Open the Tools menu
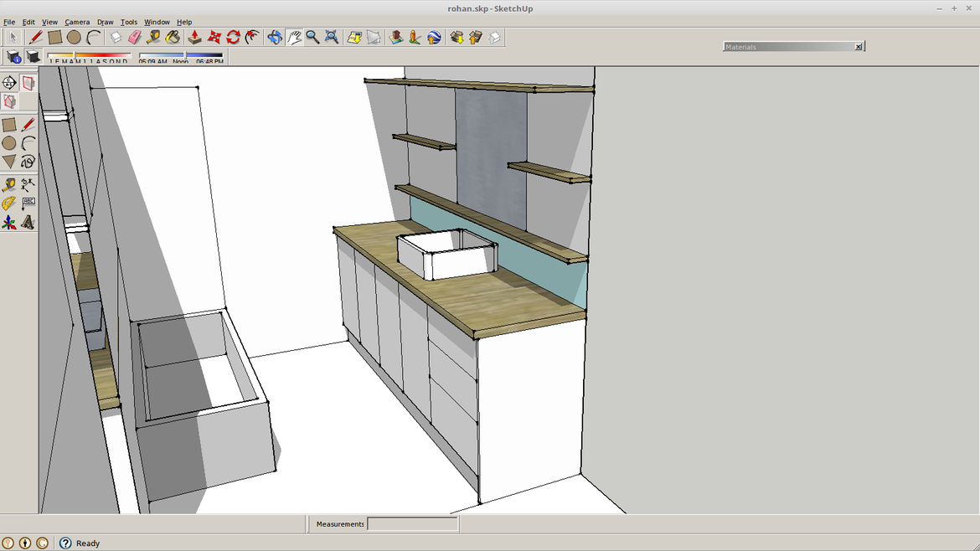This screenshot has width=980, height=551. pos(129,22)
